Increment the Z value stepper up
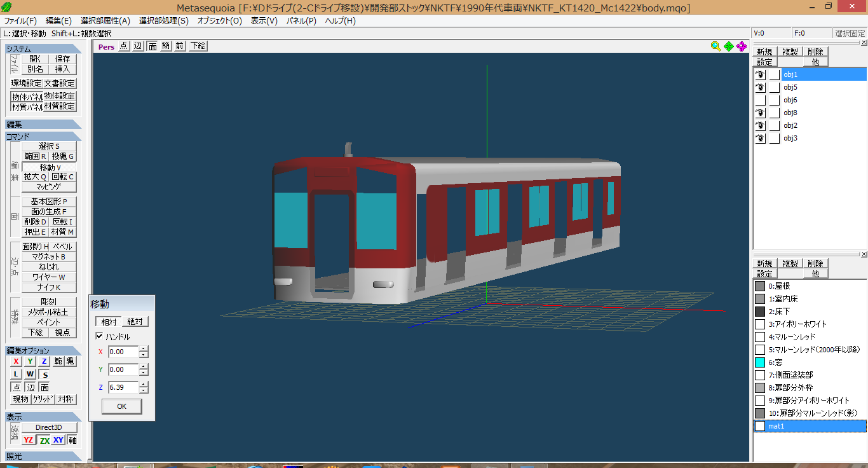This screenshot has height=468, width=868. click(x=144, y=384)
